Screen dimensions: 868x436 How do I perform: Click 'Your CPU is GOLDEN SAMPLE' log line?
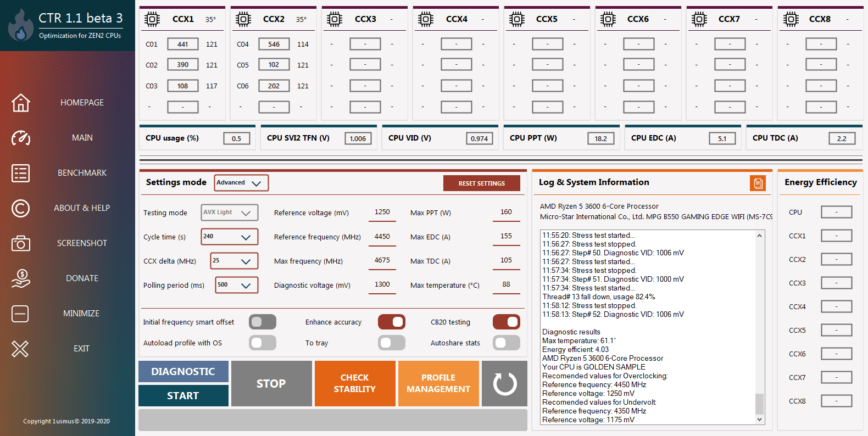pos(594,367)
